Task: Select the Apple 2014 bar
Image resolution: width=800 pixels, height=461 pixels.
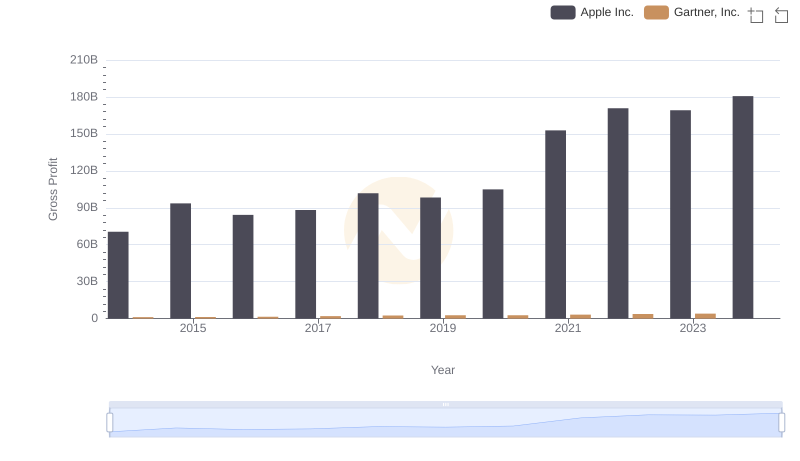Action: [x=118, y=275]
